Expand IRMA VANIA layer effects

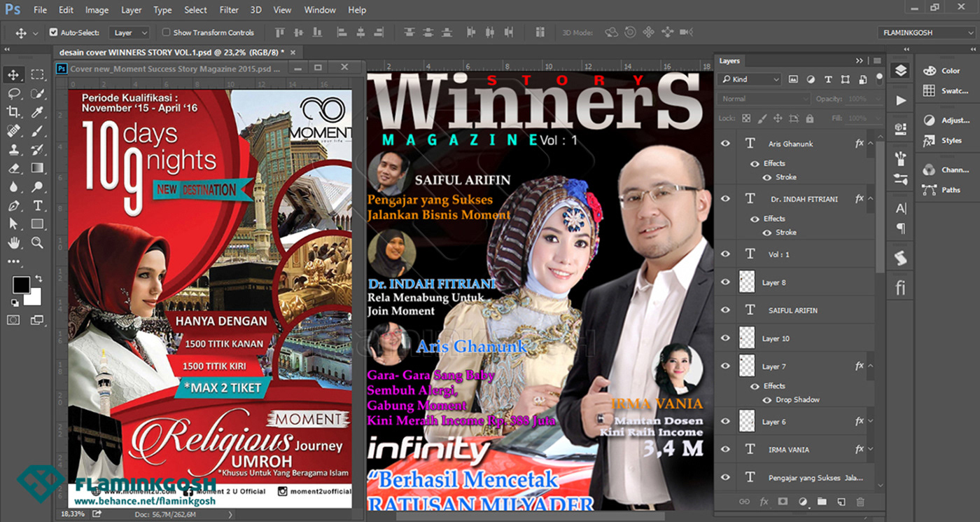pyautogui.click(x=870, y=449)
